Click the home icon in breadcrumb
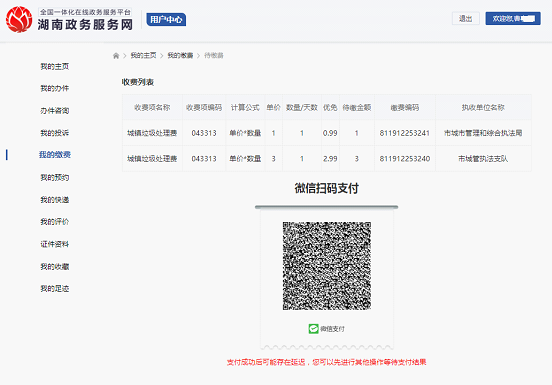 (x=116, y=56)
